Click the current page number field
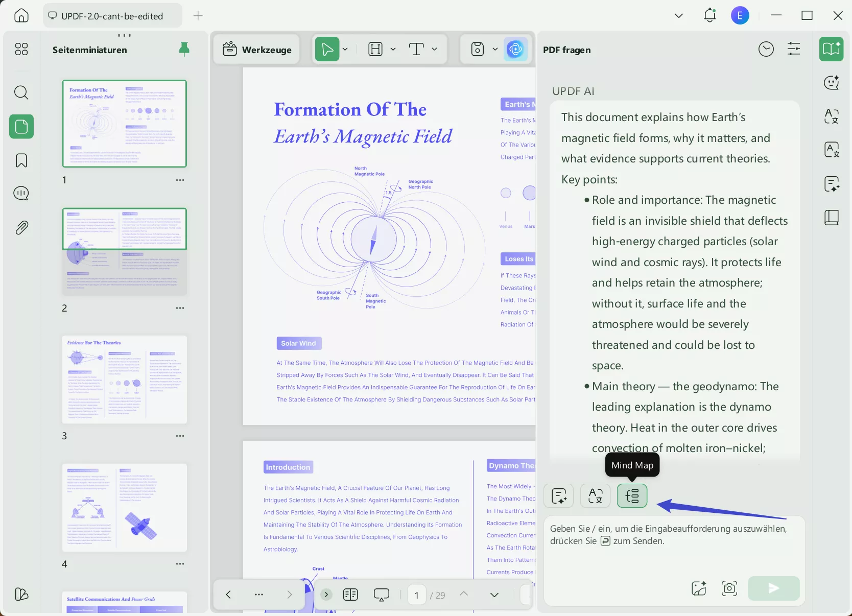 417,595
